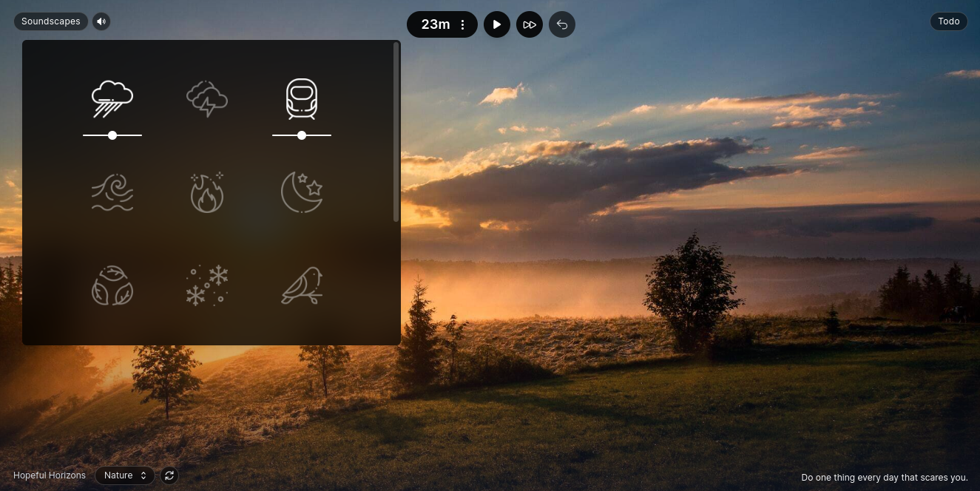This screenshot has height=491, width=980.
Task: Mute sounds with the speaker icon
Action: [x=101, y=21]
